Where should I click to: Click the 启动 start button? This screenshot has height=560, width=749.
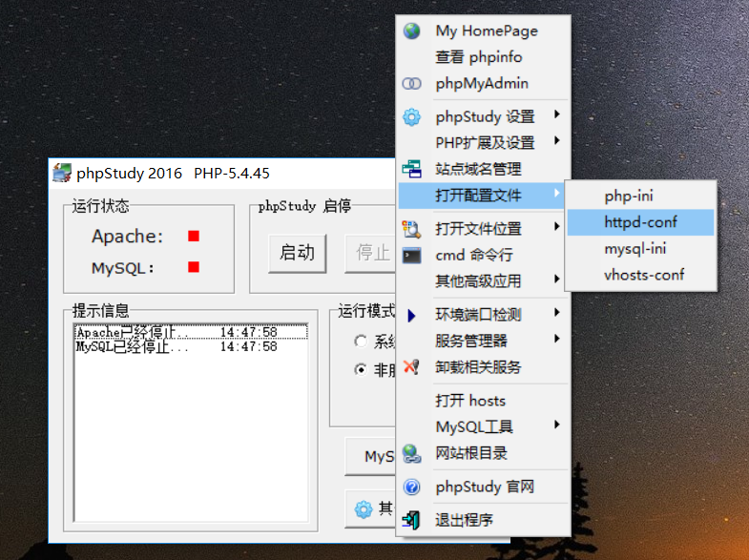pyautogui.click(x=297, y=253)
